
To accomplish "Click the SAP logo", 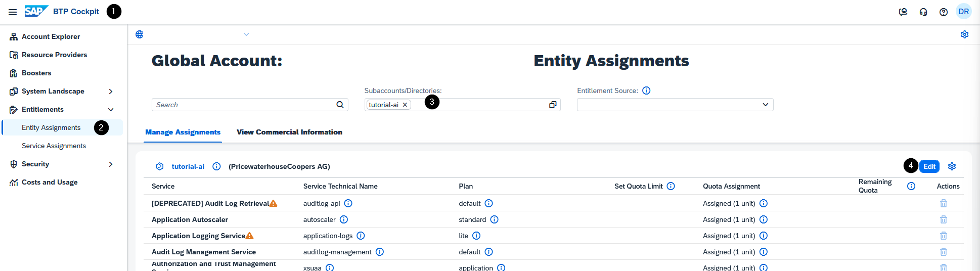I will 36,11.
